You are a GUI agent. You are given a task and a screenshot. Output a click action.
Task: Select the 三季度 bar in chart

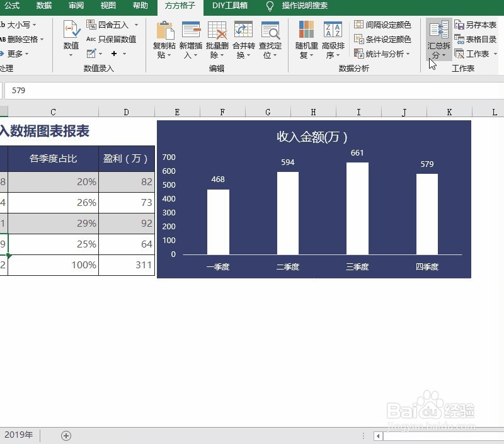point(357,208)
